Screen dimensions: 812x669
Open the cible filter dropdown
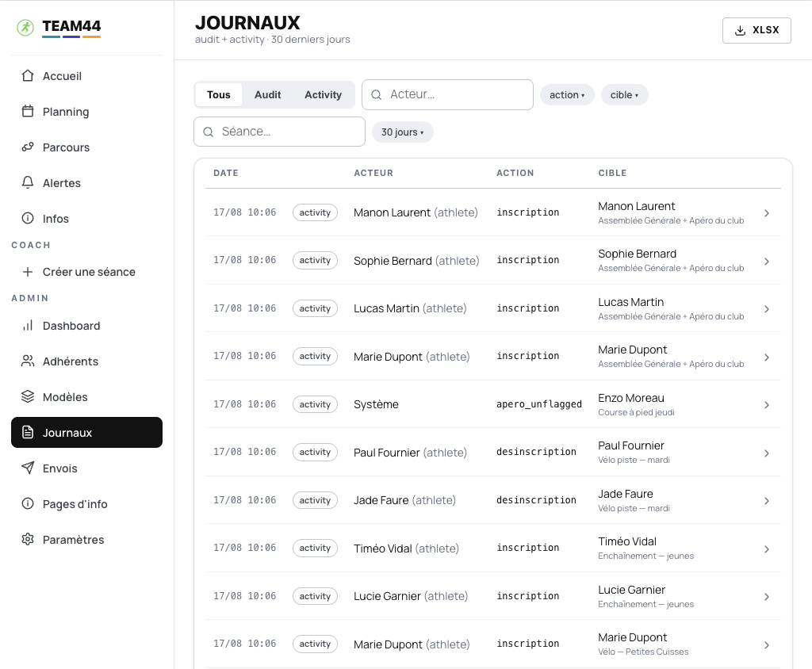click(x=624, y=95)
